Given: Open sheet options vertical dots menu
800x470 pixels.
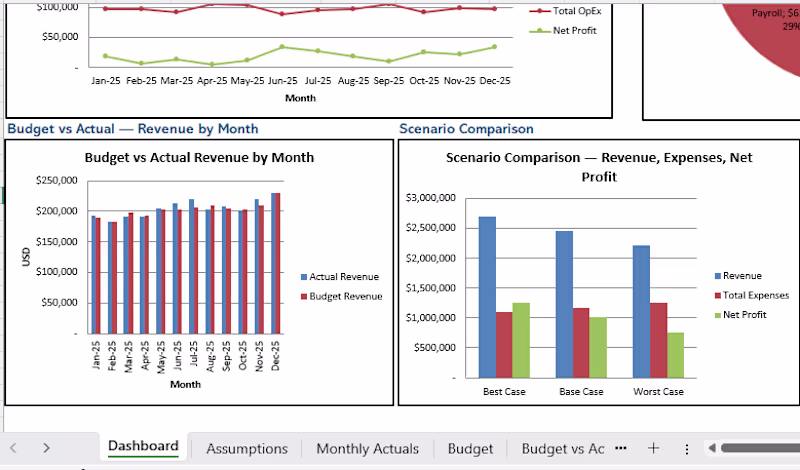Looking at the screenshot, I should click(687, 449).
